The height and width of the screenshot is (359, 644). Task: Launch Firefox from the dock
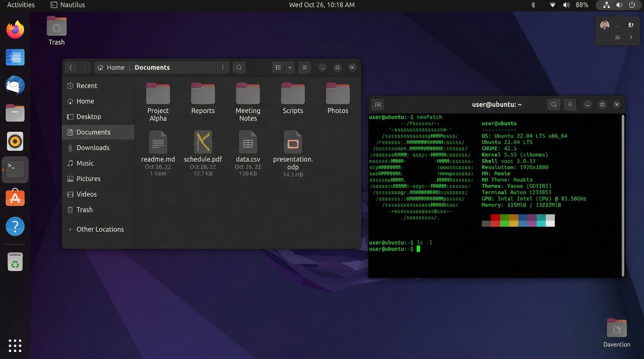[x=15, y=29]
